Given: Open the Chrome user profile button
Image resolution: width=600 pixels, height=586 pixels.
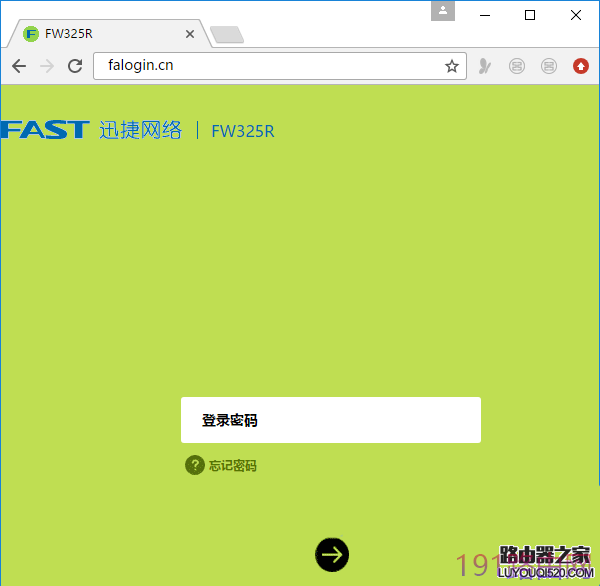Looking at the screenshot, I should pyautogui.click(x=443, y=11).
